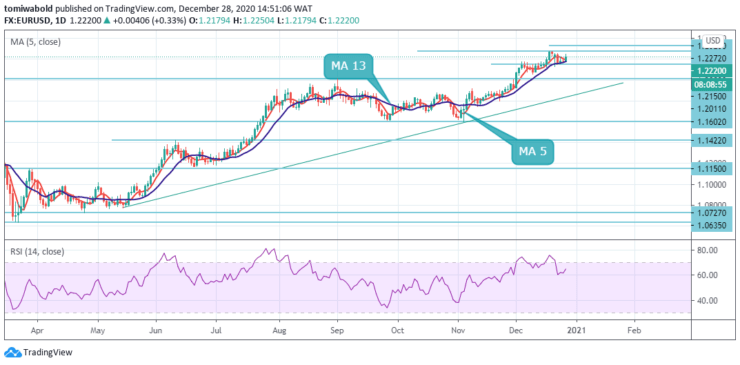
Task: Click the TradingView cloud logo icon
Action: point(12,352)
